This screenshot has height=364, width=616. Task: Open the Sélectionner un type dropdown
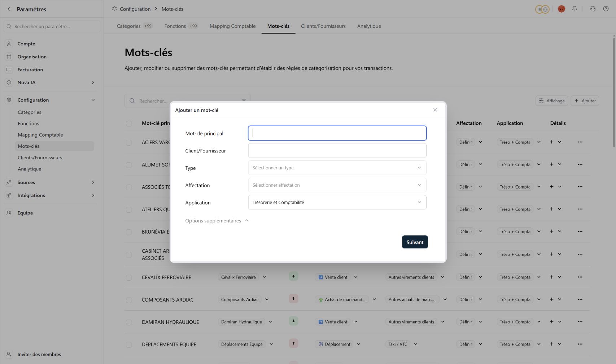tap(337, 168)
